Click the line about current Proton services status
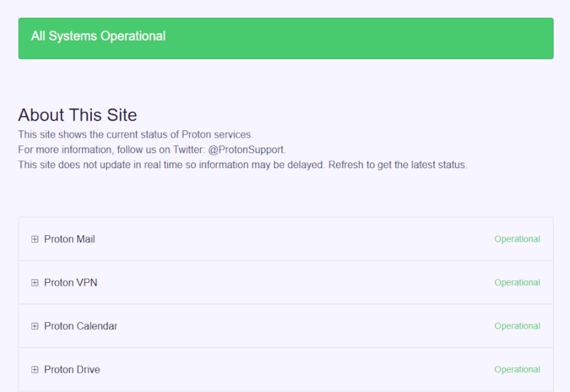 click(135, 135)
